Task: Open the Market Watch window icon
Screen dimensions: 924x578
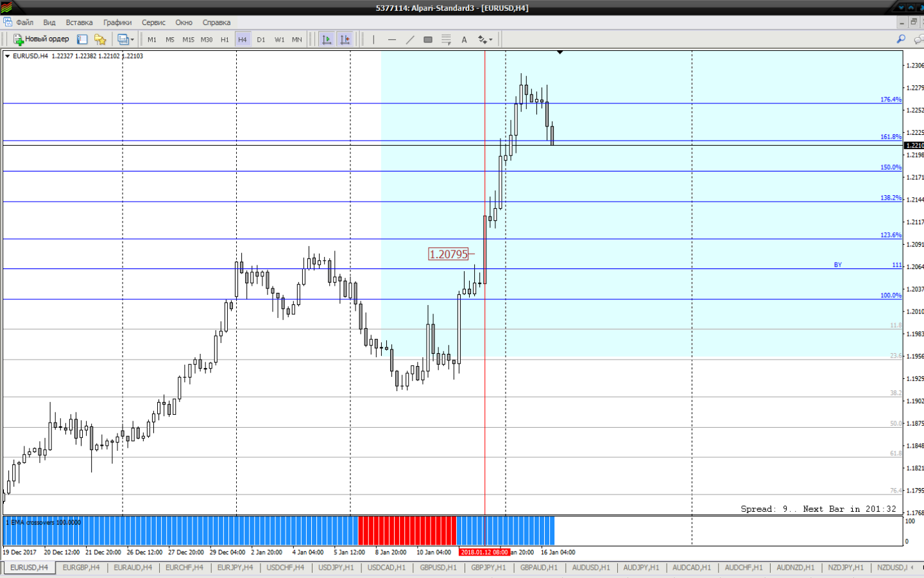Action: coord(82,39)
